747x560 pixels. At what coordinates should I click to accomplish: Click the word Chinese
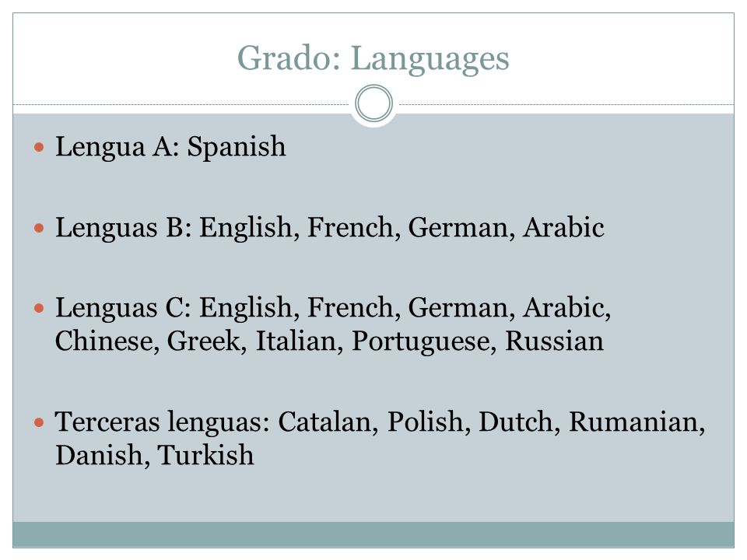[x=107, y=341]
